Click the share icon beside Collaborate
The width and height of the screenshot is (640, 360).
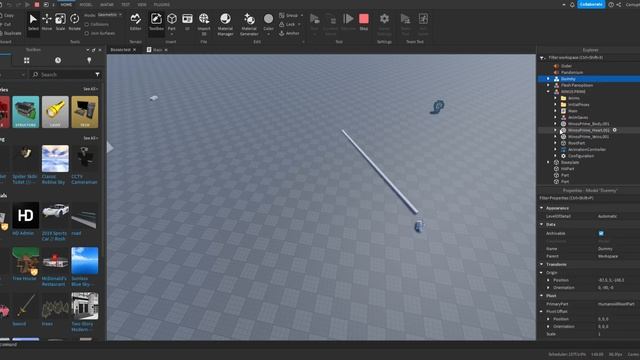click(x=619, y=4)
